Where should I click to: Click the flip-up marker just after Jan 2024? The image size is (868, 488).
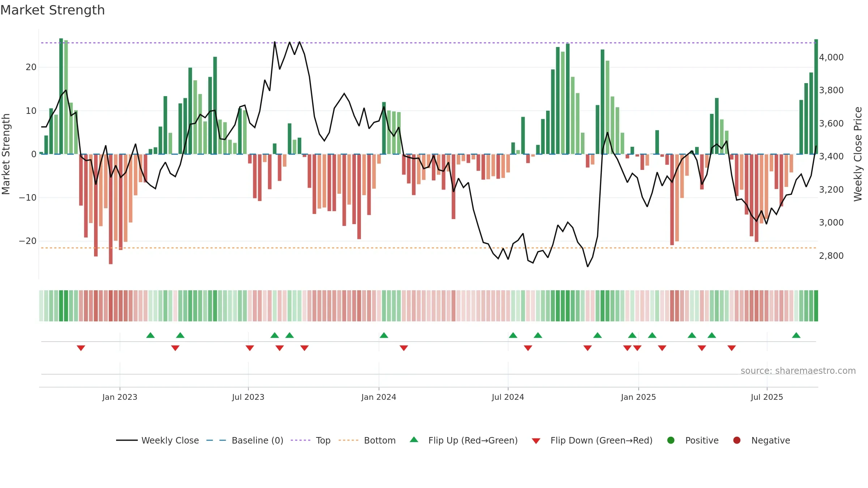pos(384,335)
